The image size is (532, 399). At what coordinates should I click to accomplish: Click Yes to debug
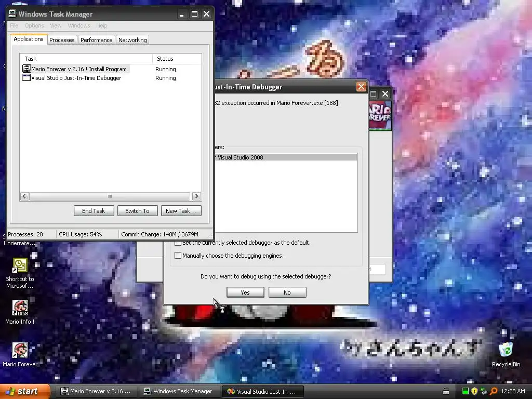[x=245, y=292]
